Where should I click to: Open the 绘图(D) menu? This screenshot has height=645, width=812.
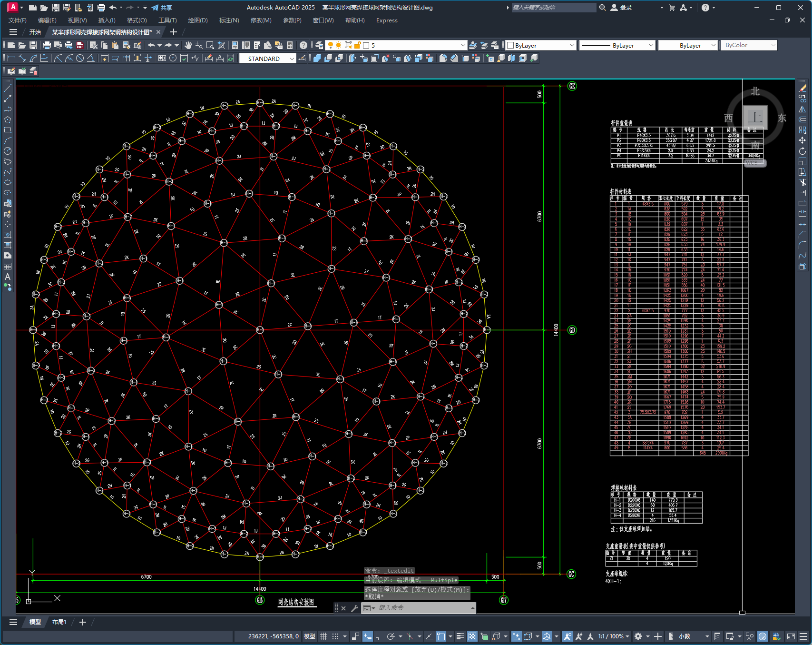[x=198, y=20]
